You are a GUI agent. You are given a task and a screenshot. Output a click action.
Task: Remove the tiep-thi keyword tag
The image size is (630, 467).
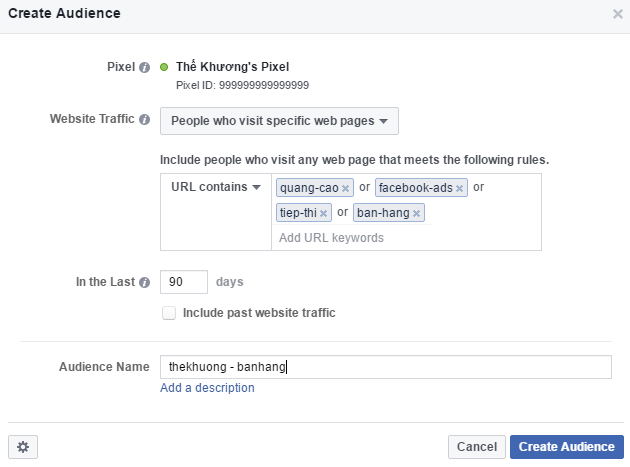click(x=323, y=213)
